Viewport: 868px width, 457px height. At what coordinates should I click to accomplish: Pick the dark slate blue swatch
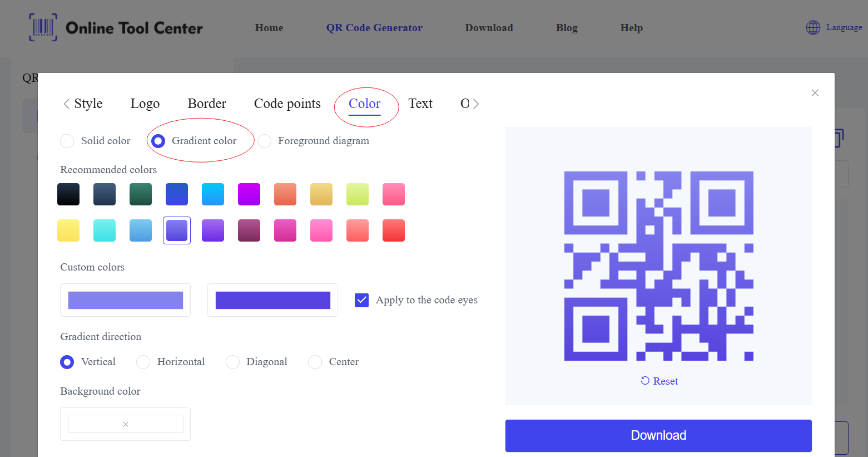coord(105,194)
